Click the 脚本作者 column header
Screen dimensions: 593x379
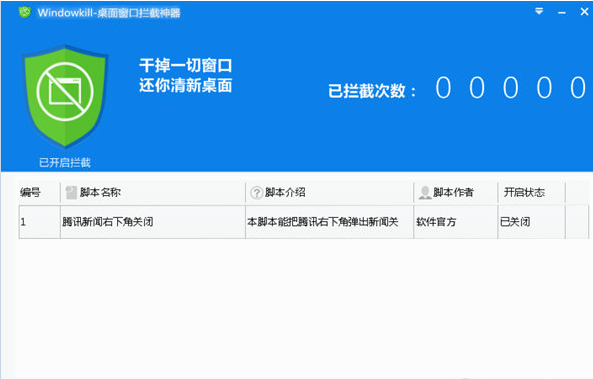tap(455, 193)
